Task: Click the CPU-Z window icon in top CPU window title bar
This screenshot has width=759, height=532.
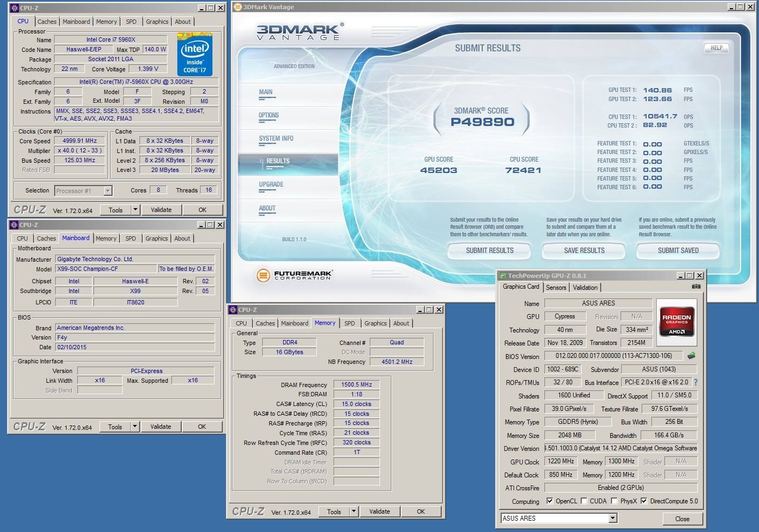Action: 15,8
